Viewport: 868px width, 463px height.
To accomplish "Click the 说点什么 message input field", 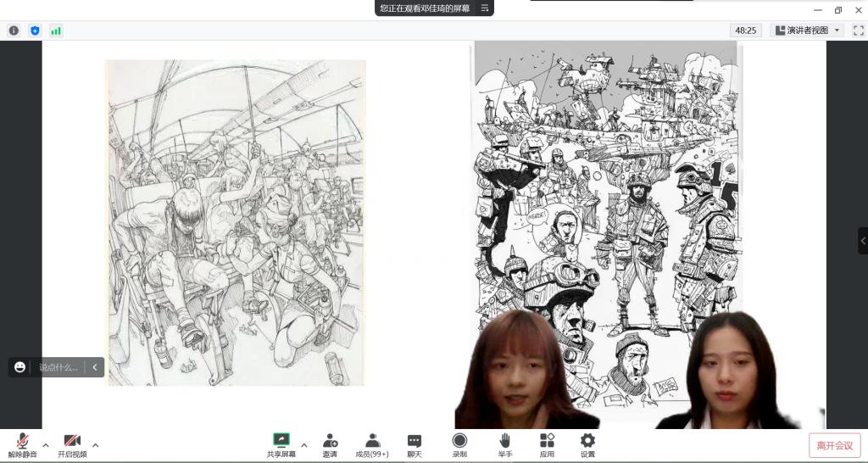I will click(x=58, y=367).
